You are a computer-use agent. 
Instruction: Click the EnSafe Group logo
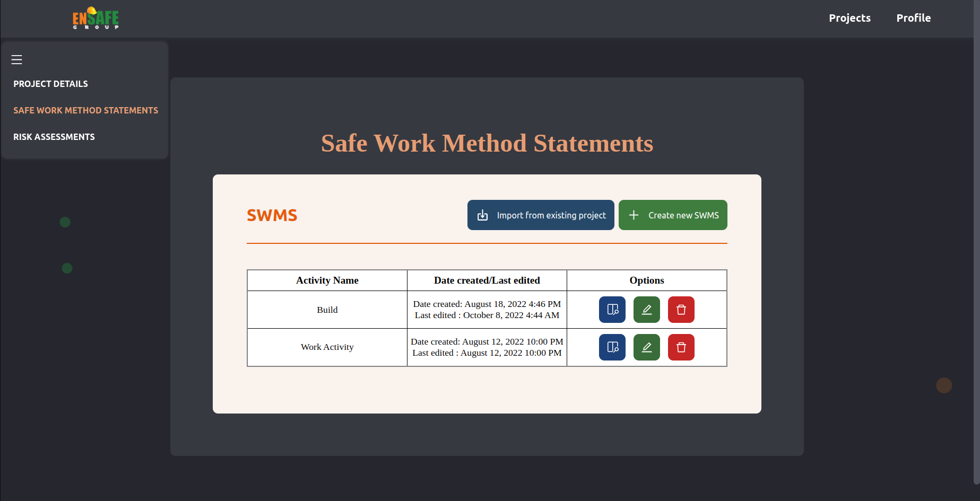pyautogui.click(x=96, y=18)
